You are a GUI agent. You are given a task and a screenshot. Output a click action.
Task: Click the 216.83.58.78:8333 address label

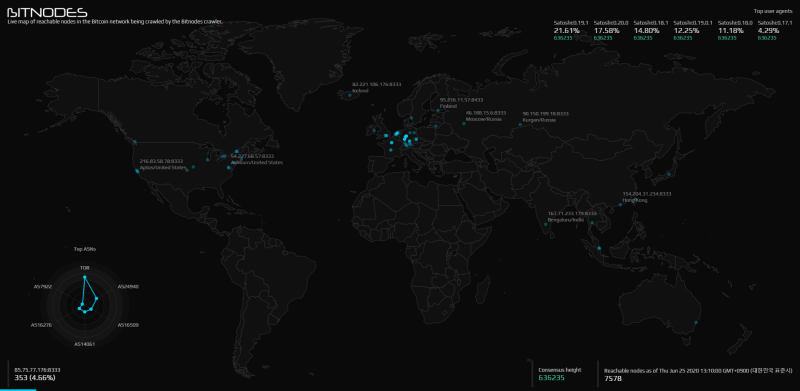click(161, 161)
